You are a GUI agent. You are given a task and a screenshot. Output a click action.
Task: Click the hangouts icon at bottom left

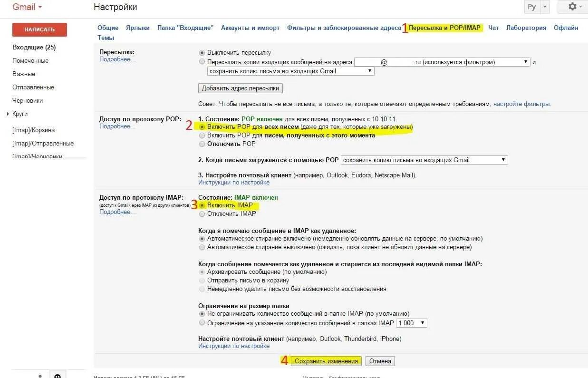[58, 375]
